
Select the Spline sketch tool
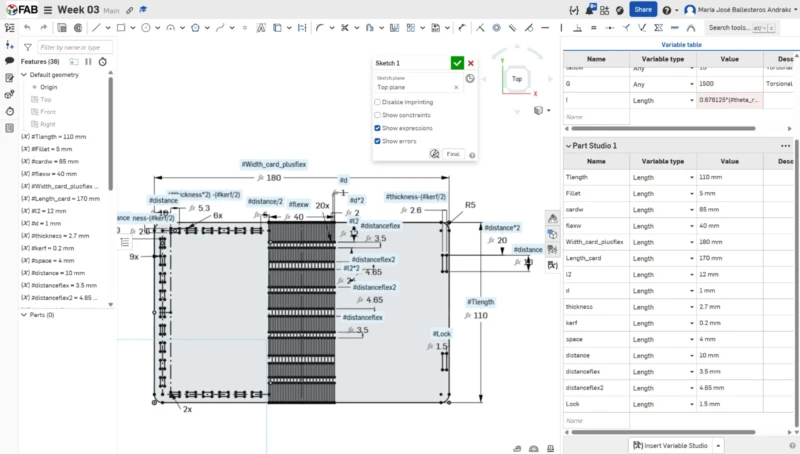coord(220,28)
